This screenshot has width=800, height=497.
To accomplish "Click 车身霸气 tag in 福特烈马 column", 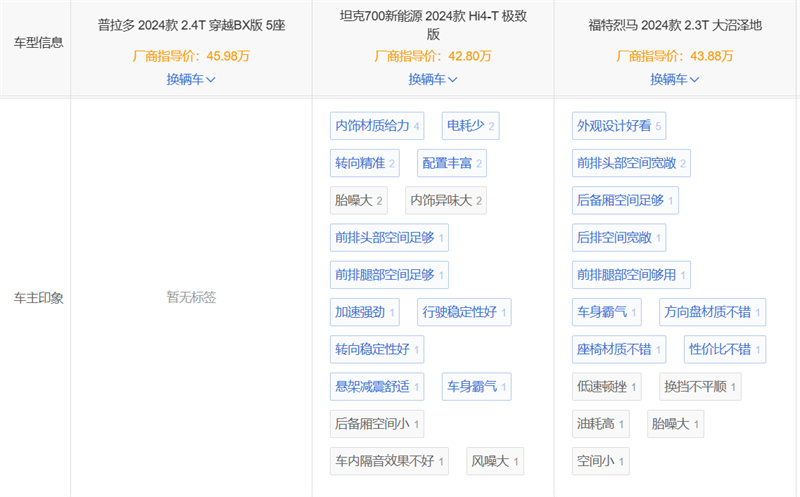I will tap(607, 312).
